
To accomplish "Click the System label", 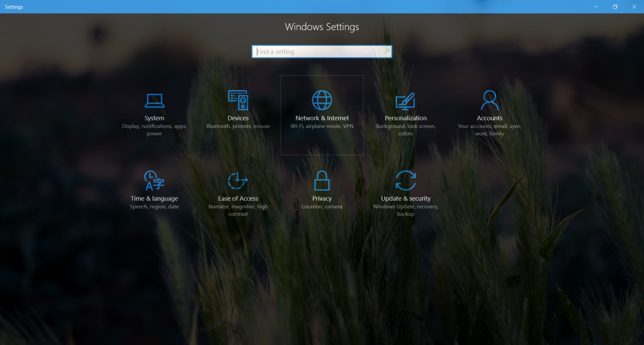I will coord(155,118).
